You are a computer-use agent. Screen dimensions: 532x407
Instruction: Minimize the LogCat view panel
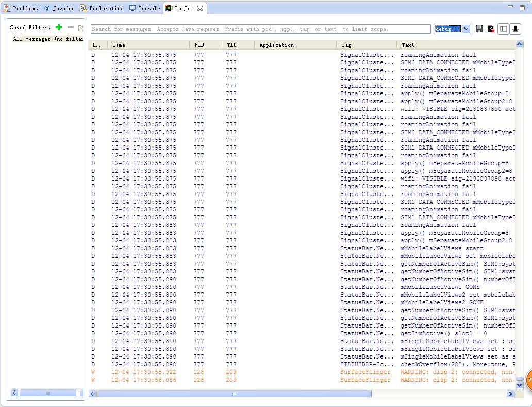pyautogui.click(x=510, y=7)
